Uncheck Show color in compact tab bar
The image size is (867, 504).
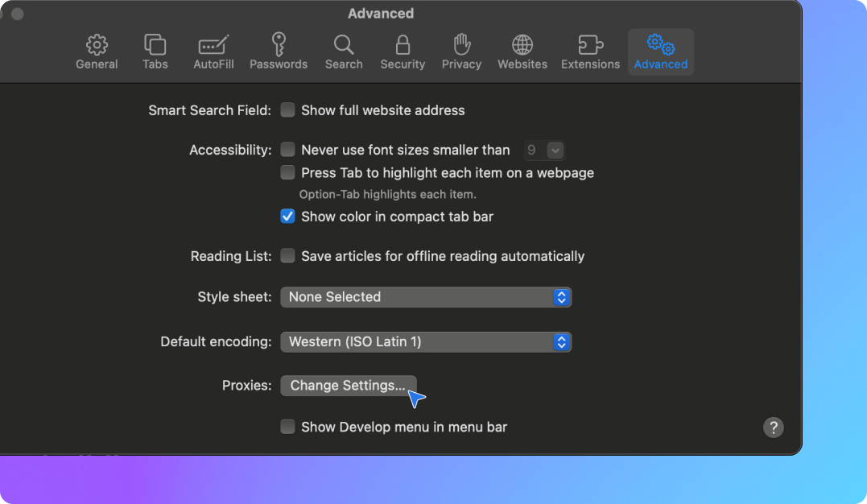287,217
